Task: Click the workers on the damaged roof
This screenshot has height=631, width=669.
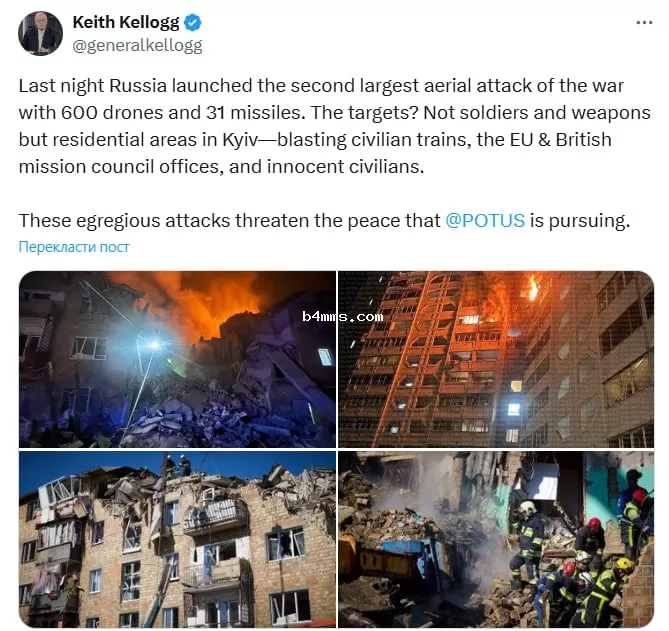Action: tap(178, 465)
